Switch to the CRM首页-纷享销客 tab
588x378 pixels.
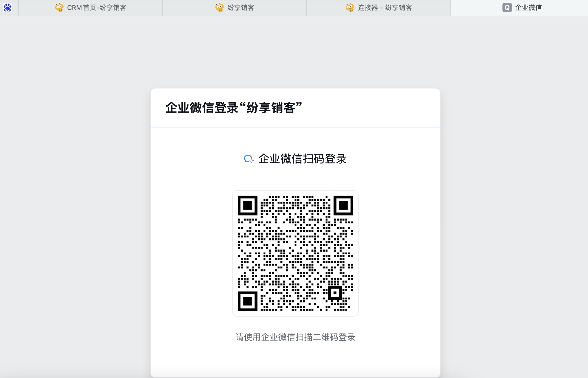[90, 8]
